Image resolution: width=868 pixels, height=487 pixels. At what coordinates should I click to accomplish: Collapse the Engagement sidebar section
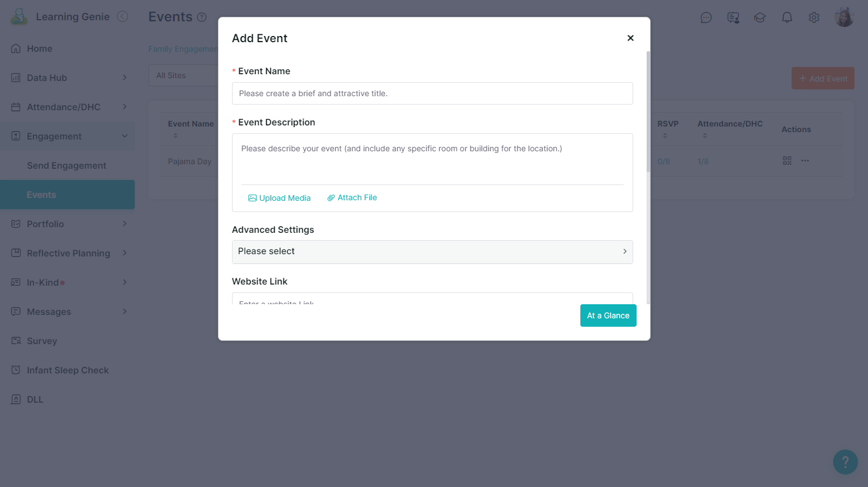tap(67, 136)
